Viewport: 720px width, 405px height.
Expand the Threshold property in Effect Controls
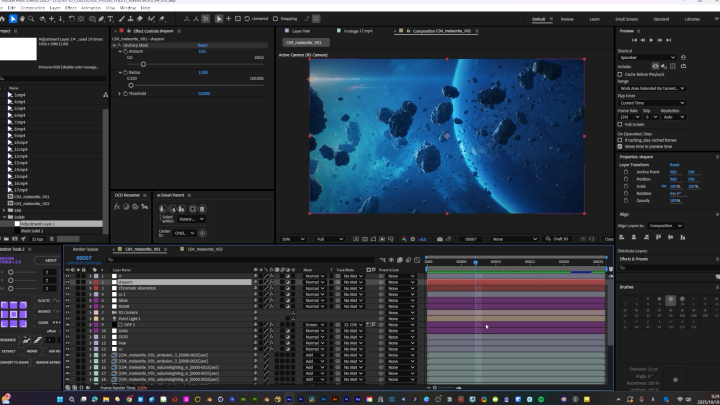point(120,93)
